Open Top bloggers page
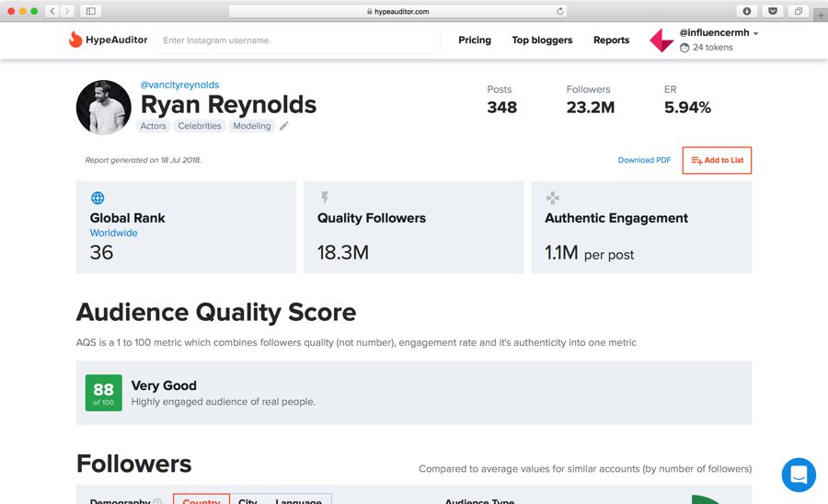 [x=542, y=40]
